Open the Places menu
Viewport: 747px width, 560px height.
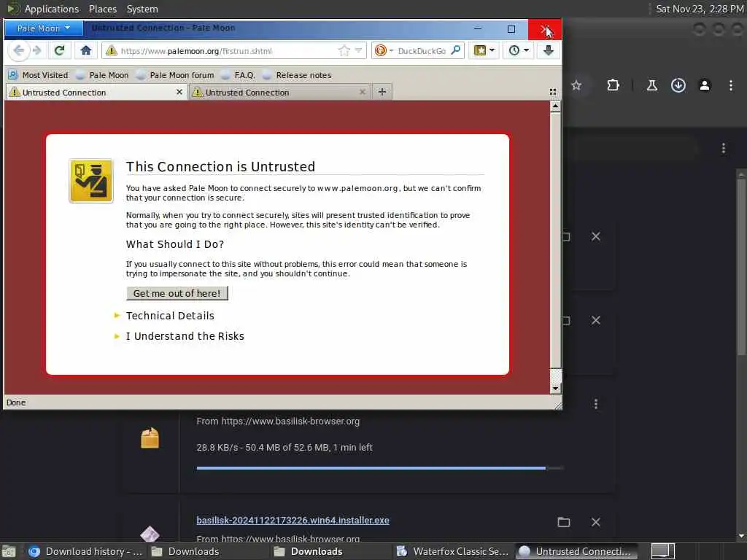coord(102,9)
